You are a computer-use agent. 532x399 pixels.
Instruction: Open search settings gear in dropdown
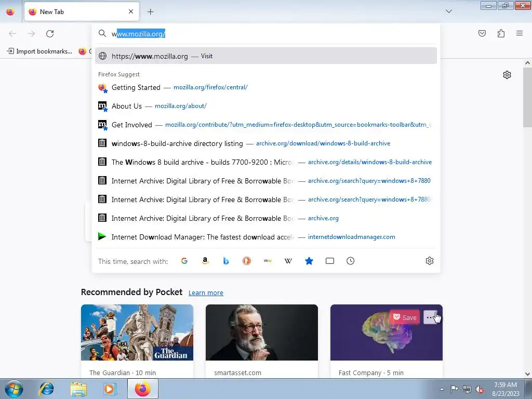pos(430,261)
